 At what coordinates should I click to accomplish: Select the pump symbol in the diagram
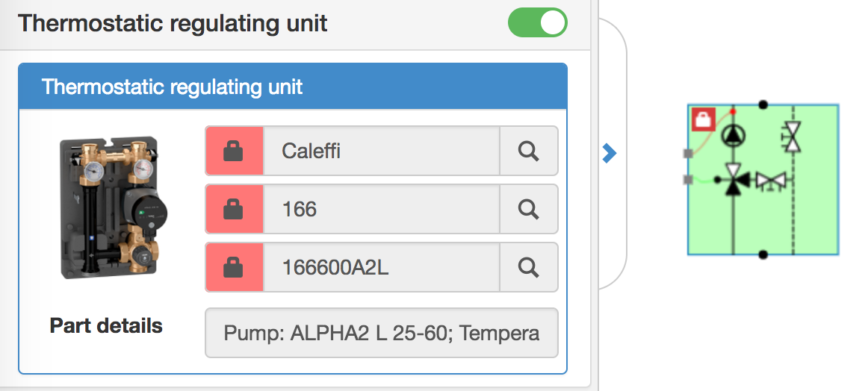[x=734, y=136]
